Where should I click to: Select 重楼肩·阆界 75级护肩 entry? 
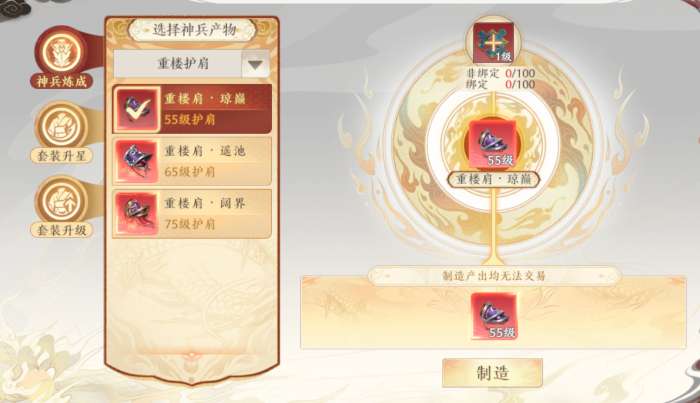pos(192,214)
